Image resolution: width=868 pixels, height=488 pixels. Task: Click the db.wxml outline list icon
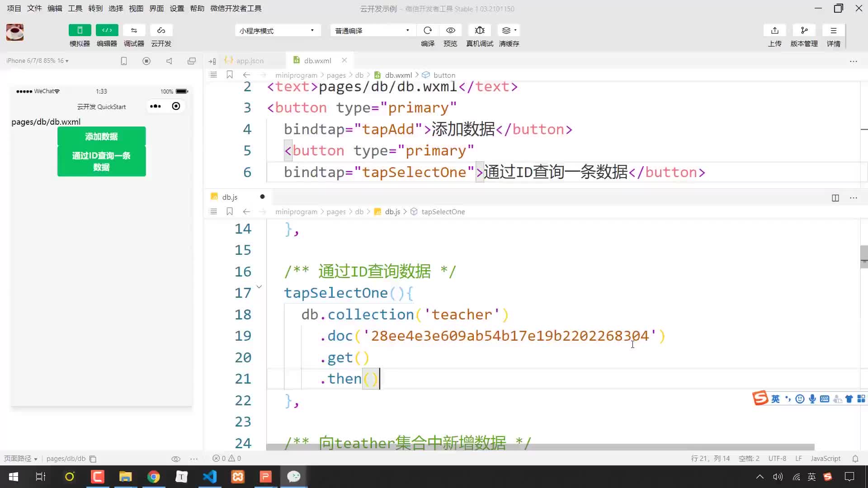click(x=214, y=75)
